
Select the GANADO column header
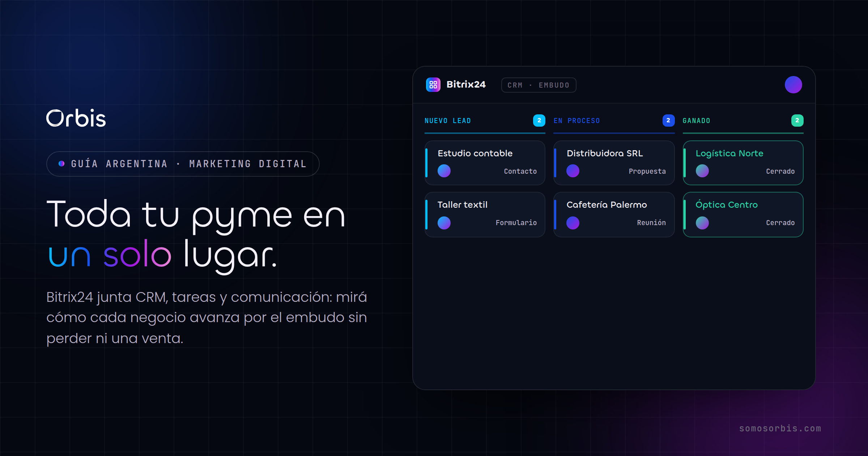point(696,121)
